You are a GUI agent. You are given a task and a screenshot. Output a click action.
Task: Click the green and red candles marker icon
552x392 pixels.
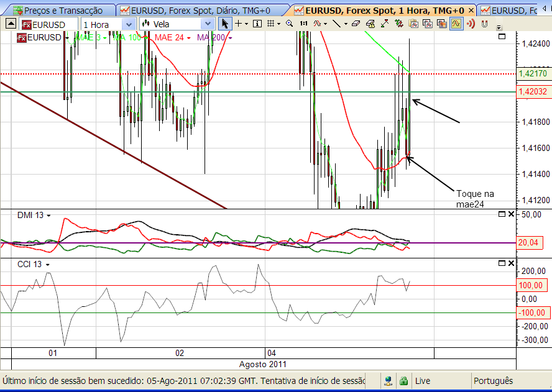pyautogui.click(x=399, y=24)
